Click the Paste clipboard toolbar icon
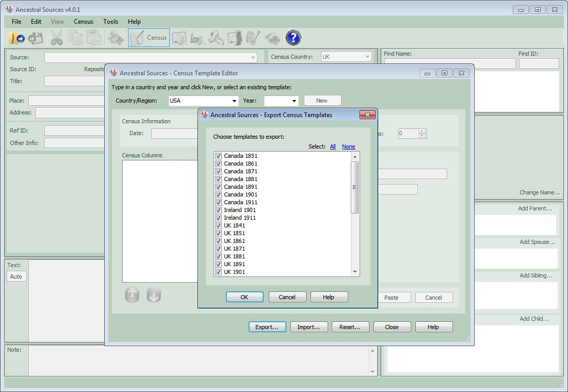Screen dimensions: 568x392 pyautogui.click(x=94, y=38)
